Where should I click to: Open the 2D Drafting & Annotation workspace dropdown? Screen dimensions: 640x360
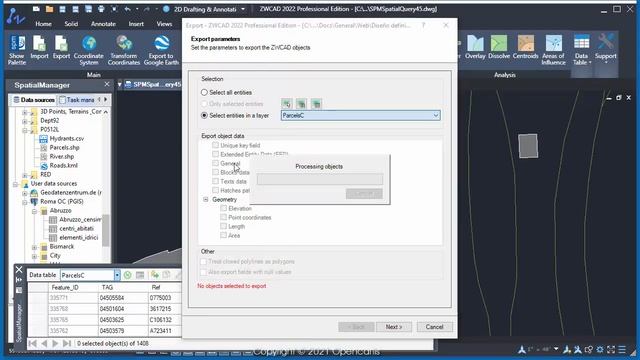(243, 9)
